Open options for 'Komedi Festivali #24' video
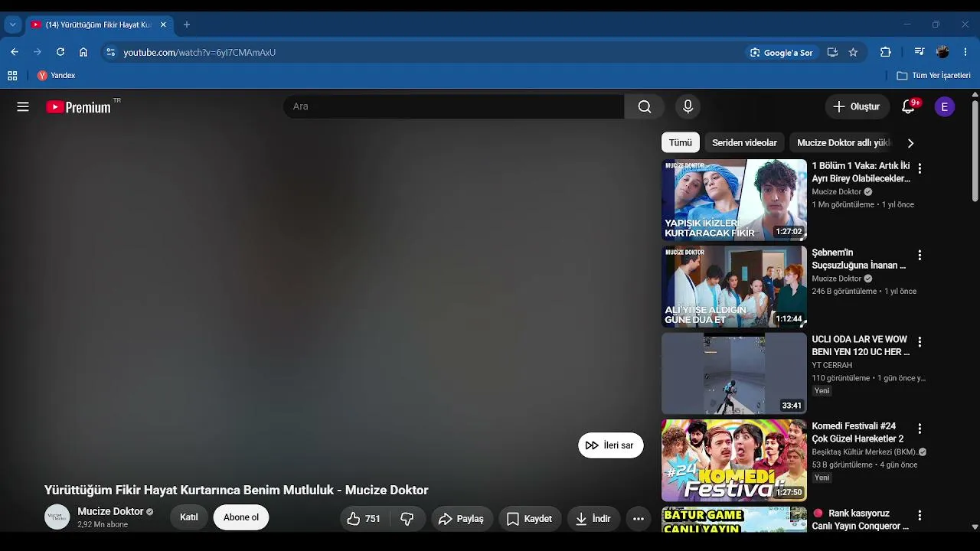980x551 pixels. [x=920, y=429]
